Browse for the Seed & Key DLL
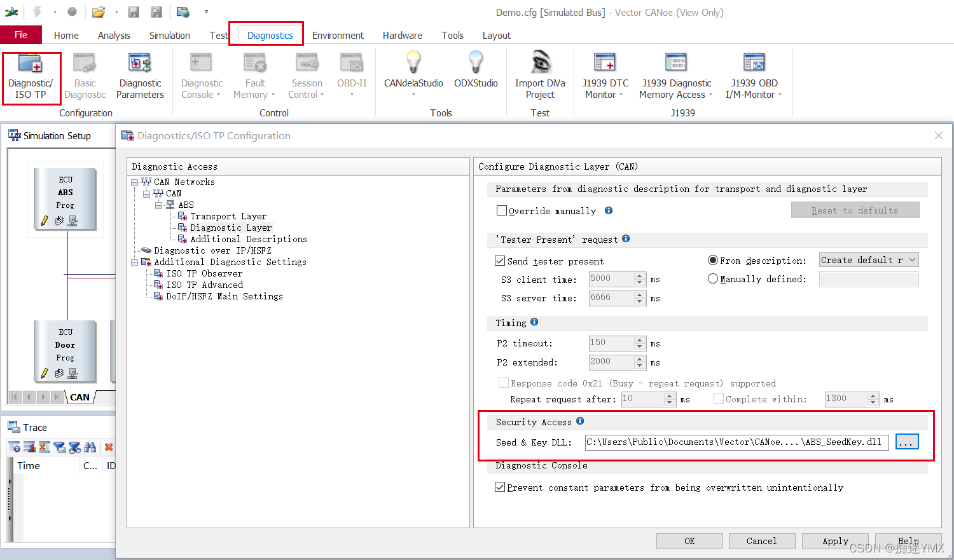The width and height of the screenshot is (954, 560). tap(907, 442)
